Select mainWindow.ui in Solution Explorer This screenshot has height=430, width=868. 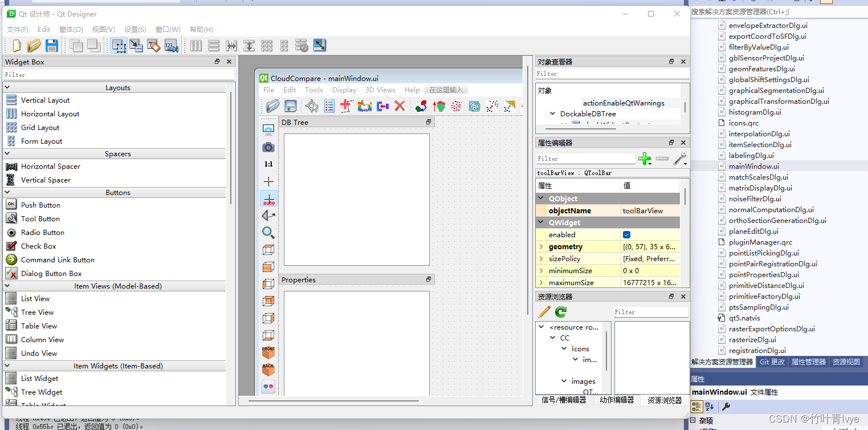pyautogui.click(x=753, y=167)
